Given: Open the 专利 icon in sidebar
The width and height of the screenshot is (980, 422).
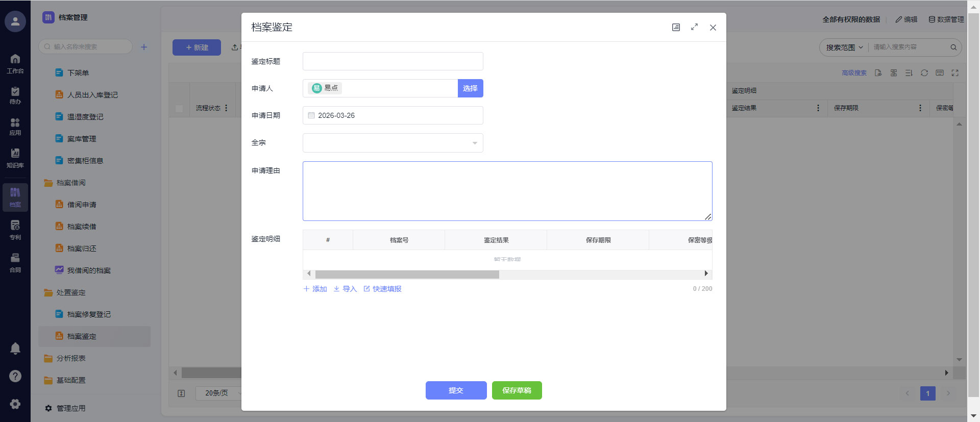Looking at the screenshot, I should [x=15, y=229].
